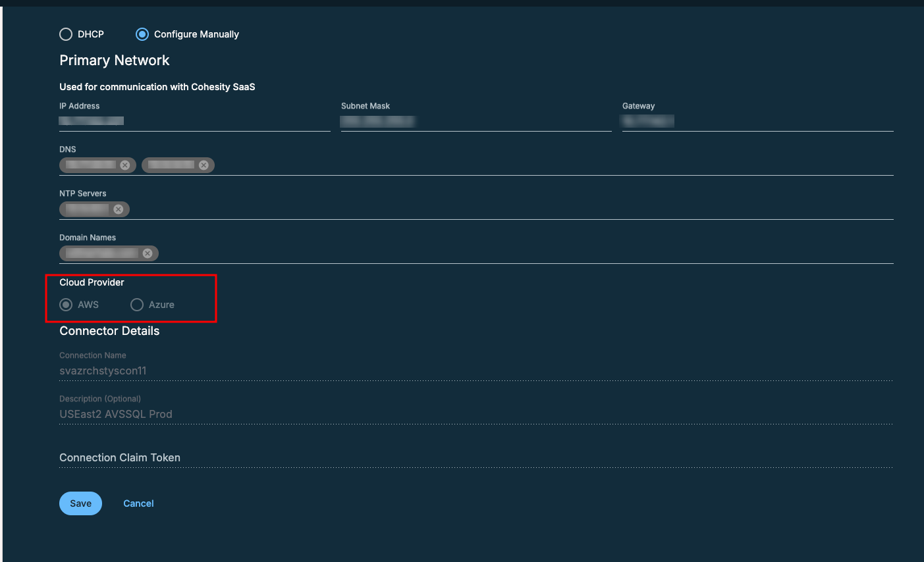Screen dimensions: 924x562
Task: Delete the NTP server chip entry
Action: 118,209
